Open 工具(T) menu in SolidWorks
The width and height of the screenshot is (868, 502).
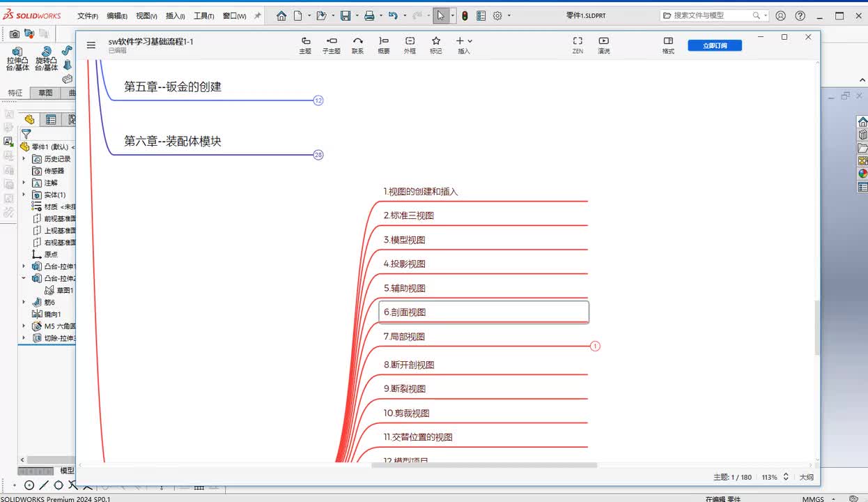(204, 16)
